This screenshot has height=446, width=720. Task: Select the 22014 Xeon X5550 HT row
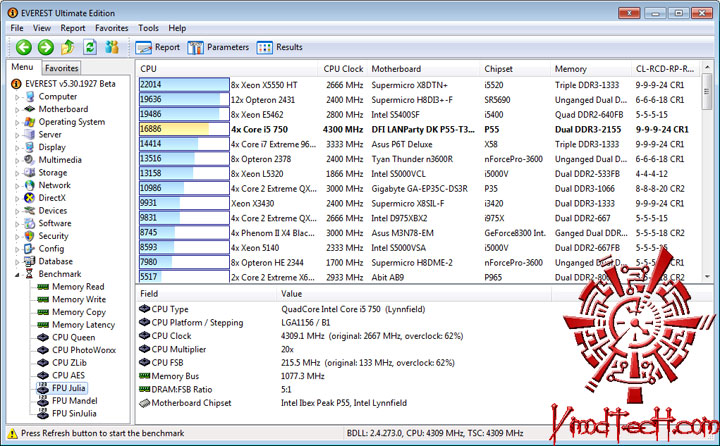(419, 85)
